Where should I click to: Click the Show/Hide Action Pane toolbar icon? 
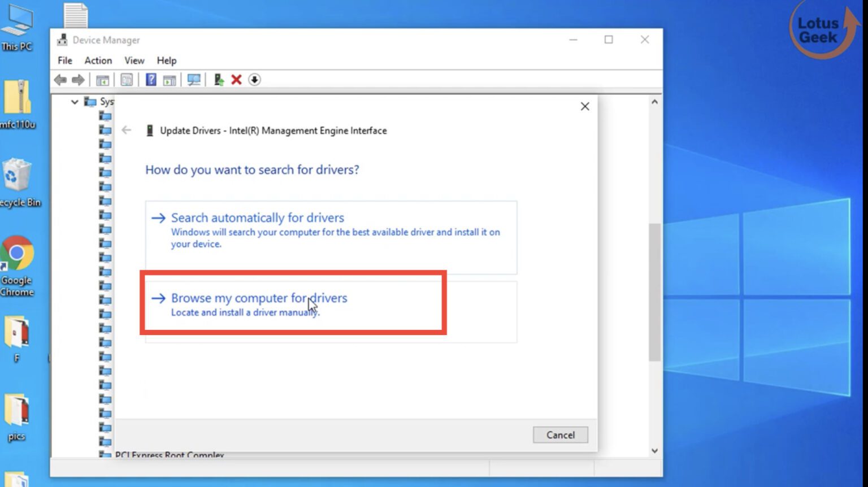point(170,80)
